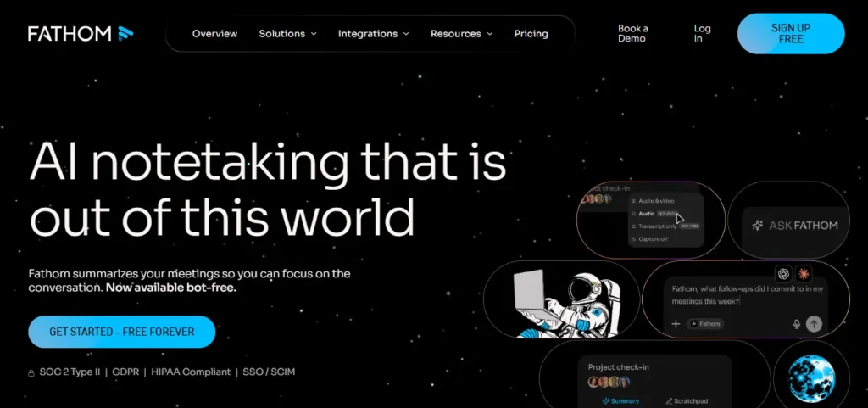Click the SSO / SCIM text

[269, 372]
